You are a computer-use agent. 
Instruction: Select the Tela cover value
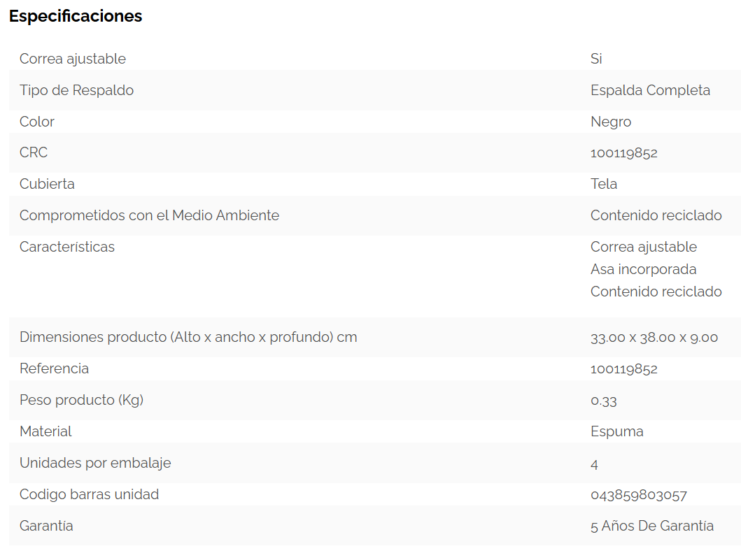[604, 184]
